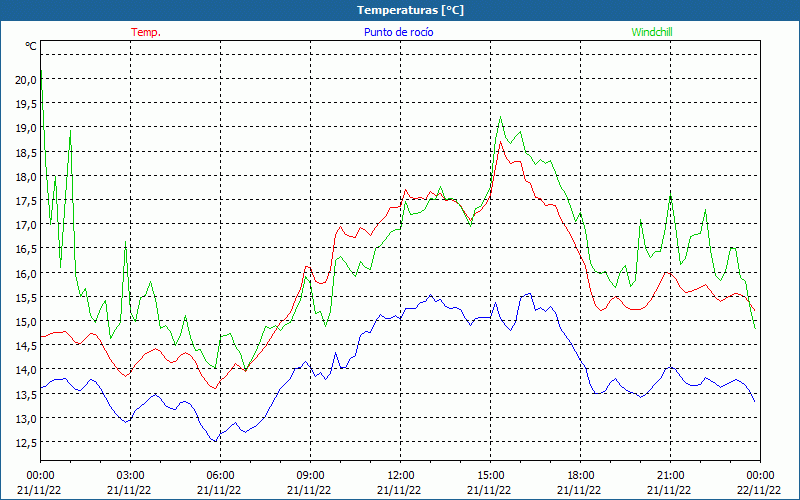Click the 15:00 time axis label
The height and width of the screenshot is (500, 800).
[490, 476]
